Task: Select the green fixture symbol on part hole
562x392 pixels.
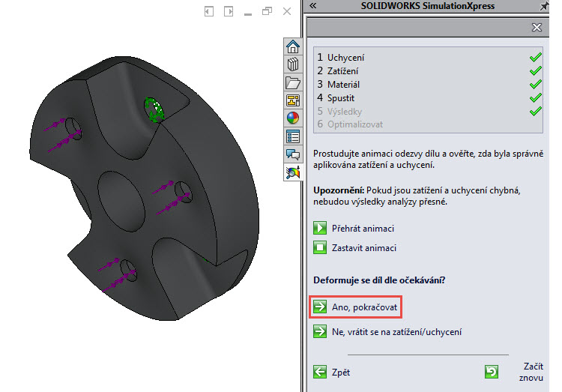Action: [x=154, y=109]
